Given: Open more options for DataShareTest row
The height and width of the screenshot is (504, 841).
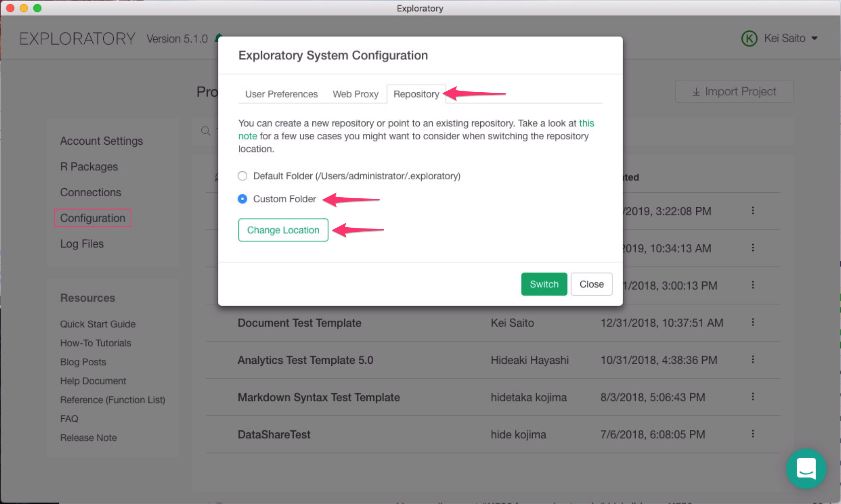Looking at the screenshot, I should 753,434.
